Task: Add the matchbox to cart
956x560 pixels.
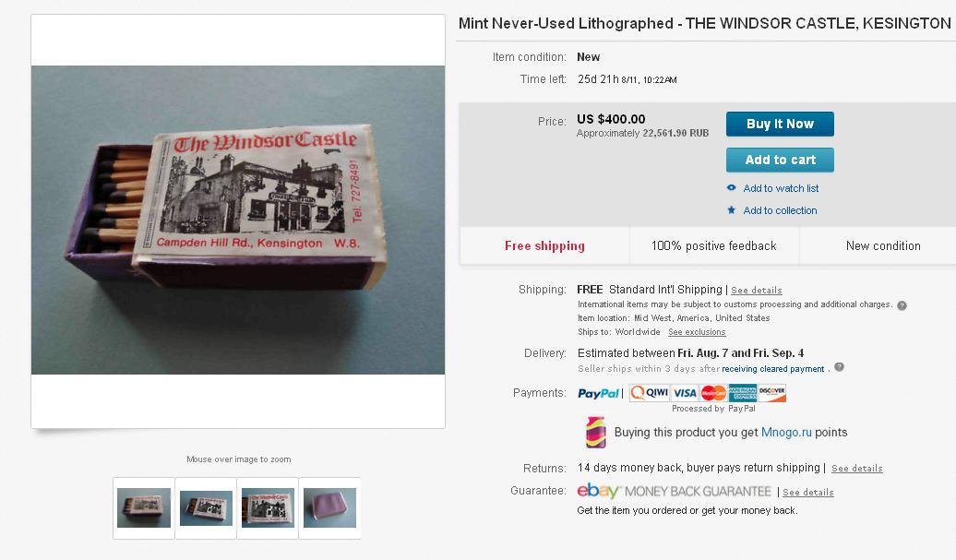Action: coord(780,160)
